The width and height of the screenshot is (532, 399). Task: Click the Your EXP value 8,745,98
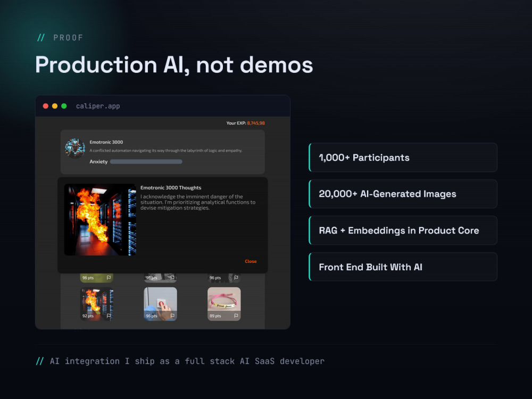[x=256, y=123]
